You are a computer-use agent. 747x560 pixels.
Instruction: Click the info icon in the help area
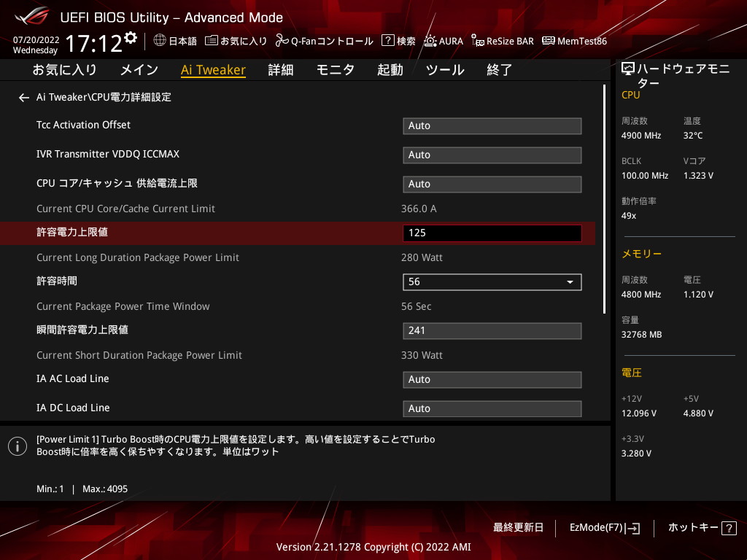[18, 446]
